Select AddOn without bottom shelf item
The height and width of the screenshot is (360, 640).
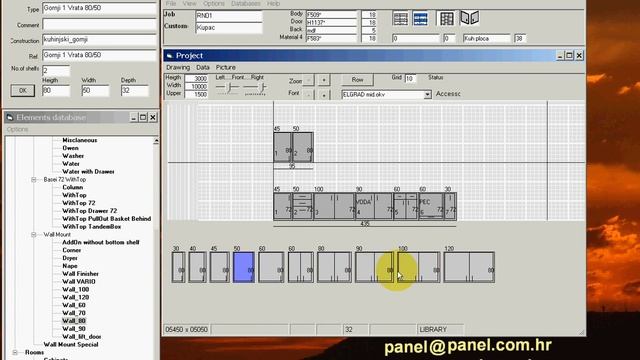[x=101, y=242]
